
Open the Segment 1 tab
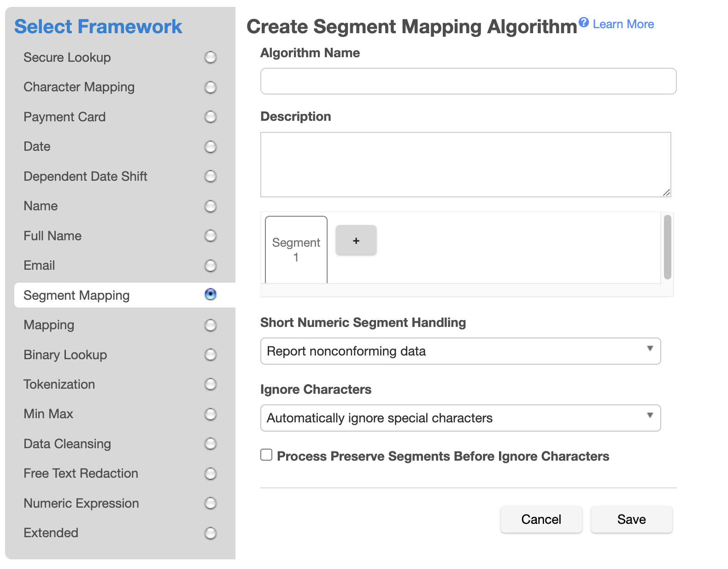coord(296,249)
